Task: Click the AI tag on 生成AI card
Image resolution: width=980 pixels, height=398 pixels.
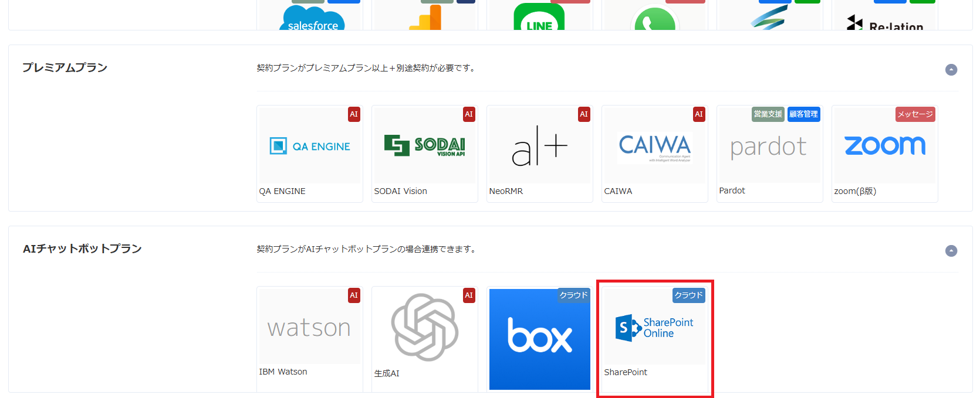Action: click(x=469, y=295)
